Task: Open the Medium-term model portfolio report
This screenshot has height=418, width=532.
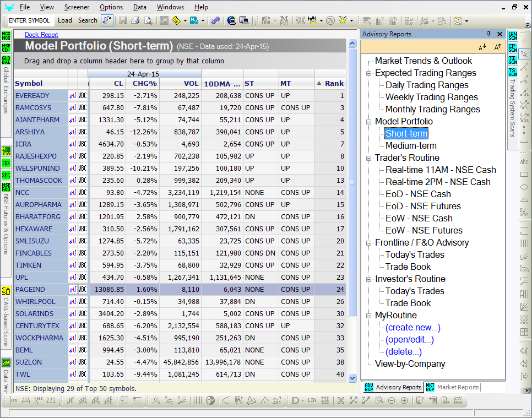Action: [x=411, y=145]
